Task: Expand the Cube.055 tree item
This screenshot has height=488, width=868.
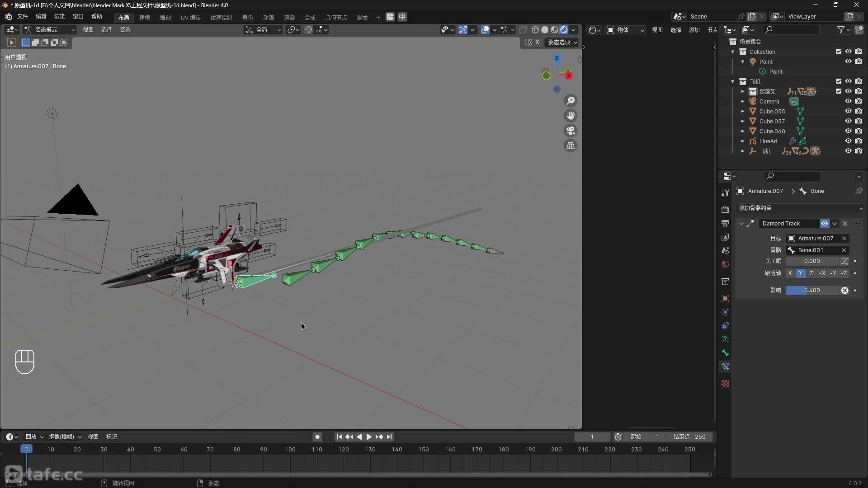Action: point(742,111)
